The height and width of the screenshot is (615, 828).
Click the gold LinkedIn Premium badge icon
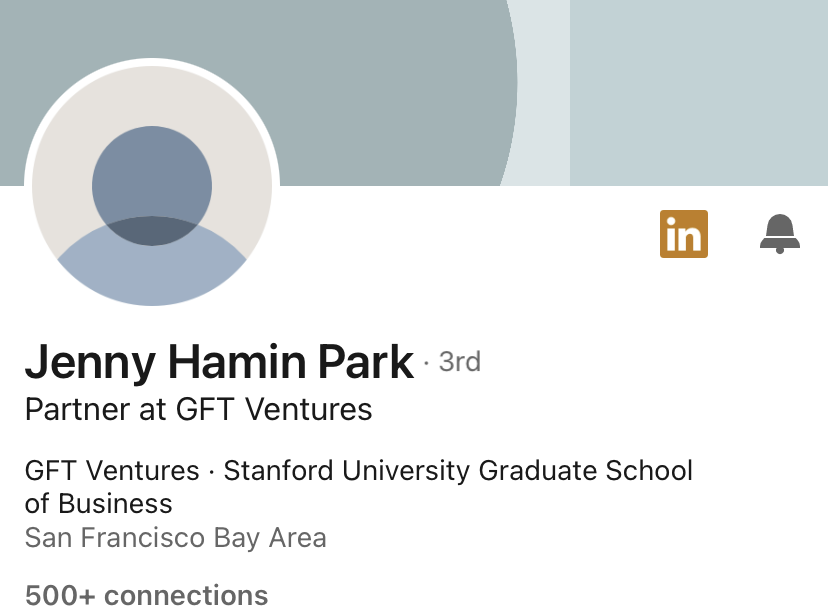point(684,234)
